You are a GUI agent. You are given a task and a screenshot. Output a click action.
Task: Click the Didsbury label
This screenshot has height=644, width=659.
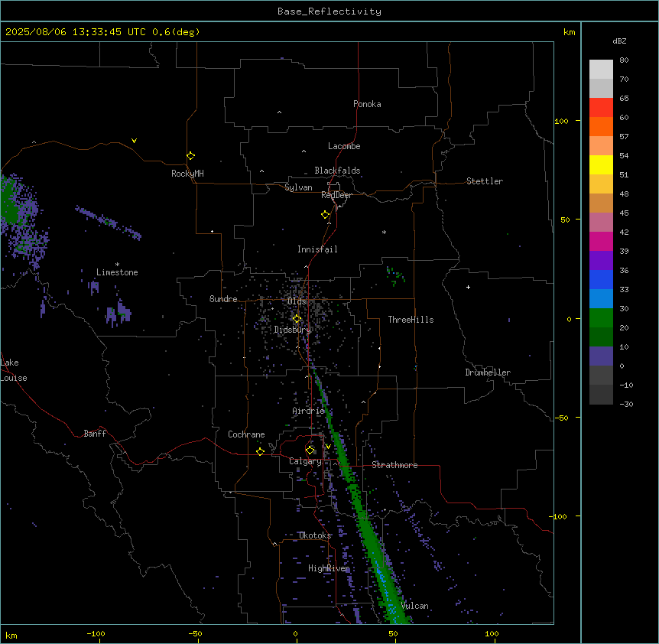(293, 330)
